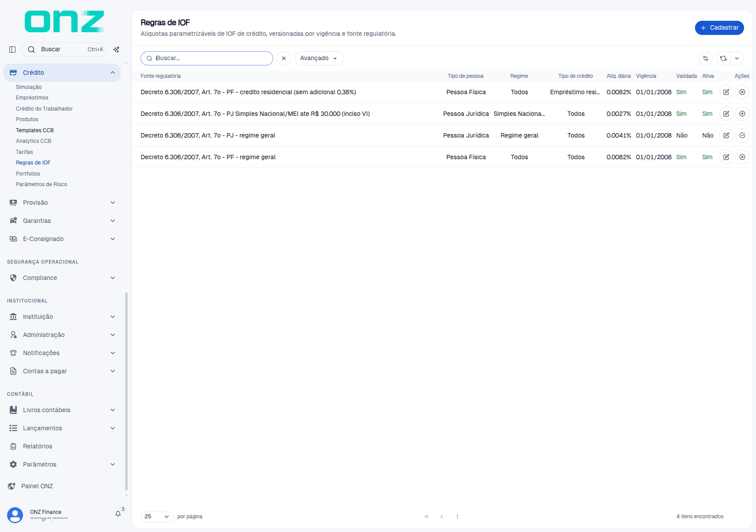Edit the PJ Simples Nacional/MEI rule

726,114
